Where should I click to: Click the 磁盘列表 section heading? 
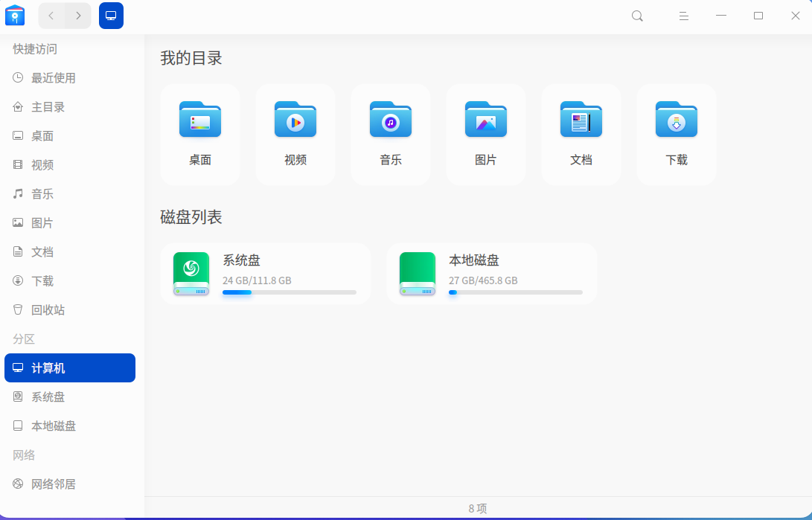tap(191, 216)
